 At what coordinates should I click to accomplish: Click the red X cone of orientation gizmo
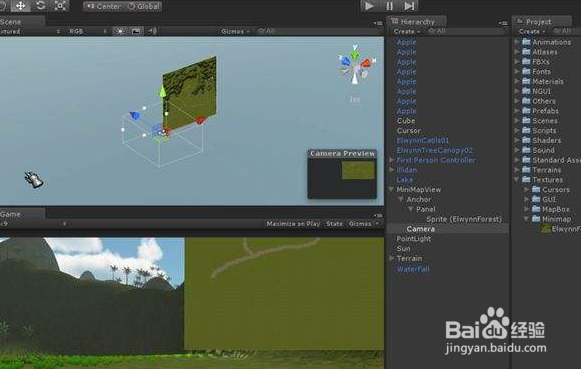(367, 62)
